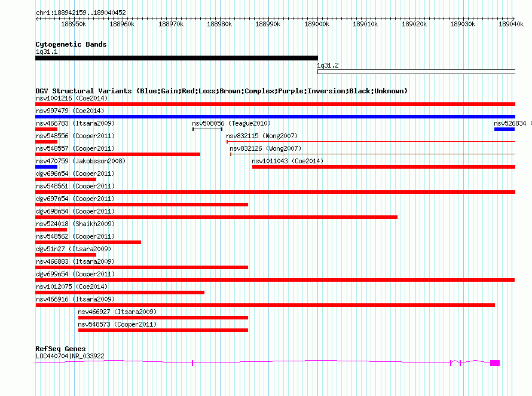
Task: Click the nsv466927 (Itsara2009) label
Action: click(117, 312)
